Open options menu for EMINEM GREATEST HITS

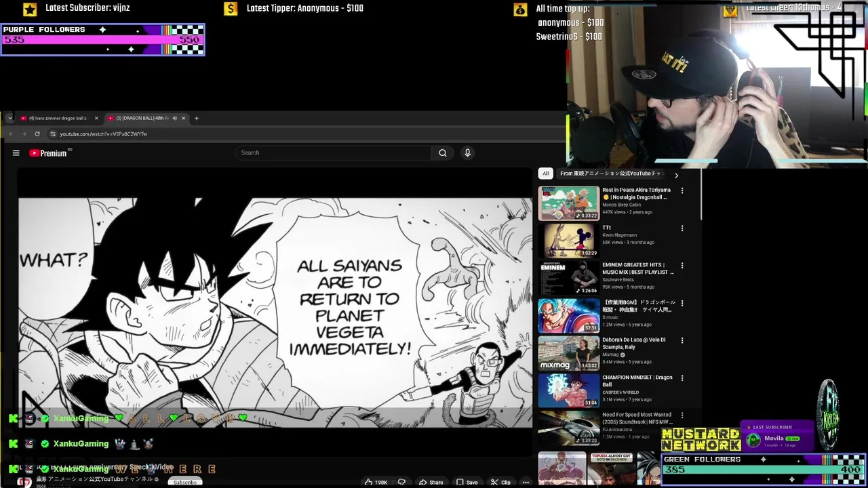click(x=682, y=266)
